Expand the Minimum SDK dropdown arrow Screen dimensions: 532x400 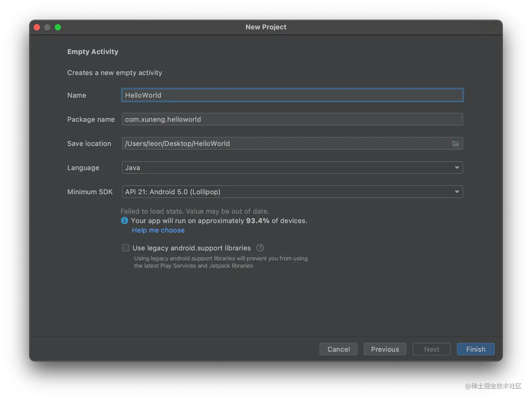(457, 192)
